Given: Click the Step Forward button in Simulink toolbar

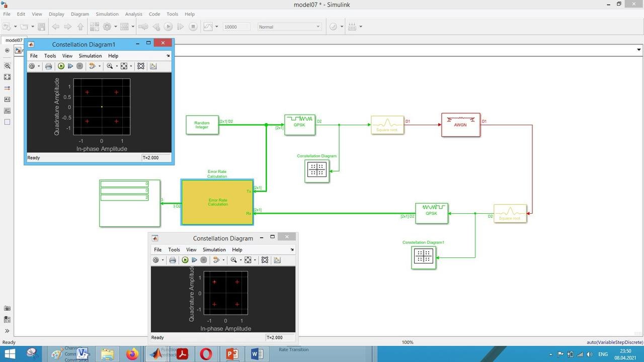Looking at the screenshot, I should 181,27.
